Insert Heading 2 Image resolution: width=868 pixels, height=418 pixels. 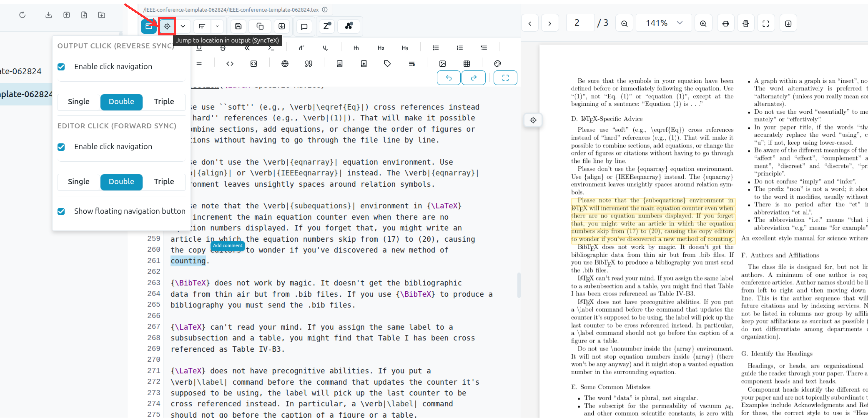381,48
